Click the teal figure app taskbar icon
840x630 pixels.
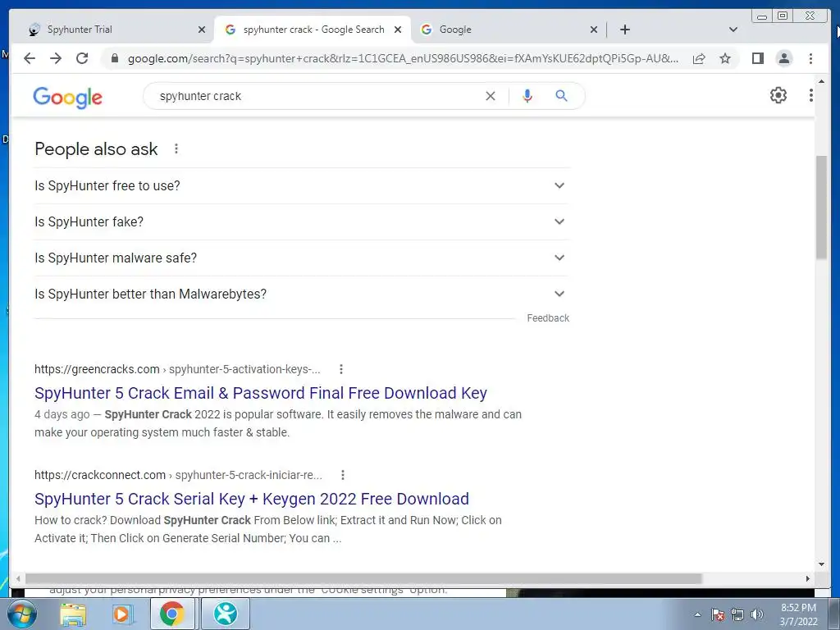tap(225, 614)
